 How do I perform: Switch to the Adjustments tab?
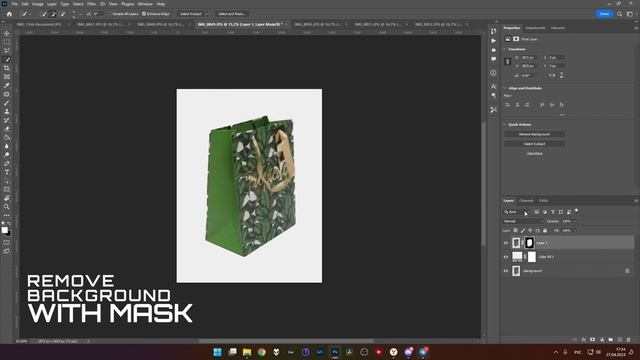[x=535, y=28]
